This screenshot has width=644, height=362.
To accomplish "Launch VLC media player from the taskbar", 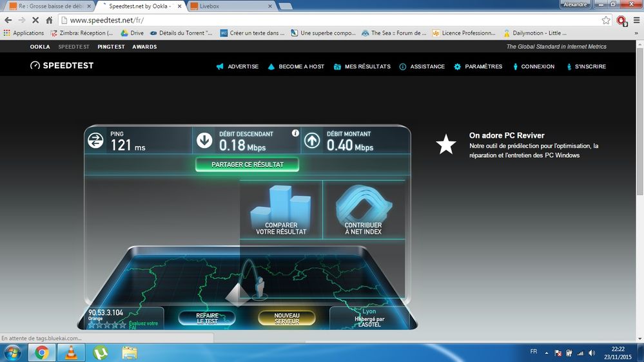I will [x=71, y=352].
